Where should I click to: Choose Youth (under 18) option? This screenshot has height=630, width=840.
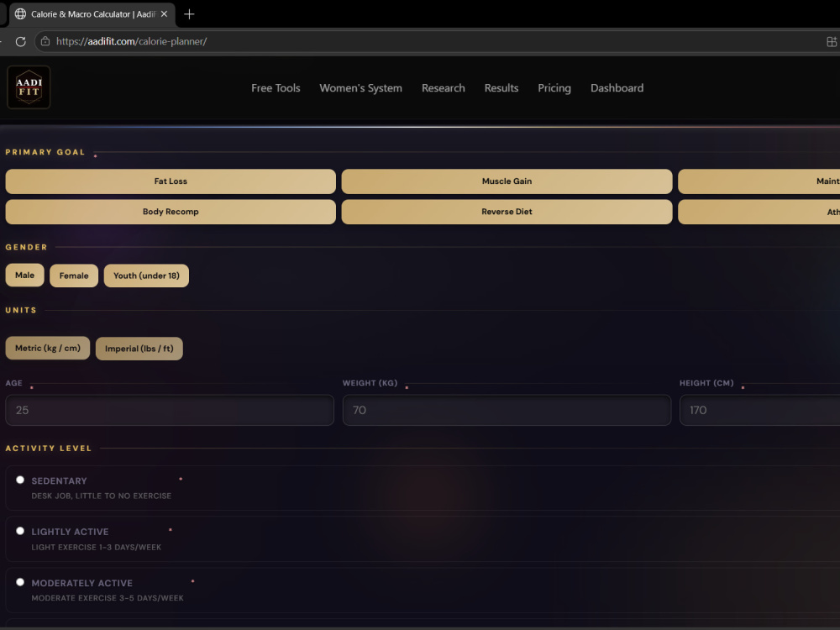(x=146, y=276)
